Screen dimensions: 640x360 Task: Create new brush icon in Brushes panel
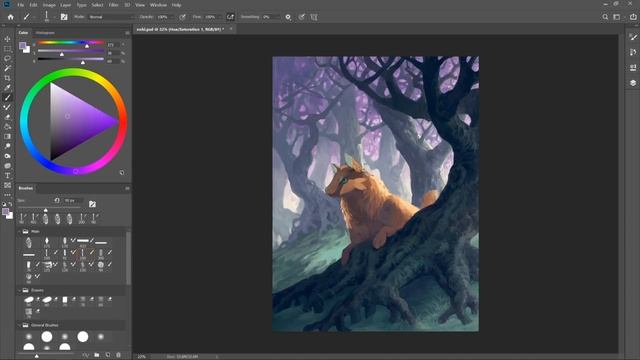click(x=108, y=355)
